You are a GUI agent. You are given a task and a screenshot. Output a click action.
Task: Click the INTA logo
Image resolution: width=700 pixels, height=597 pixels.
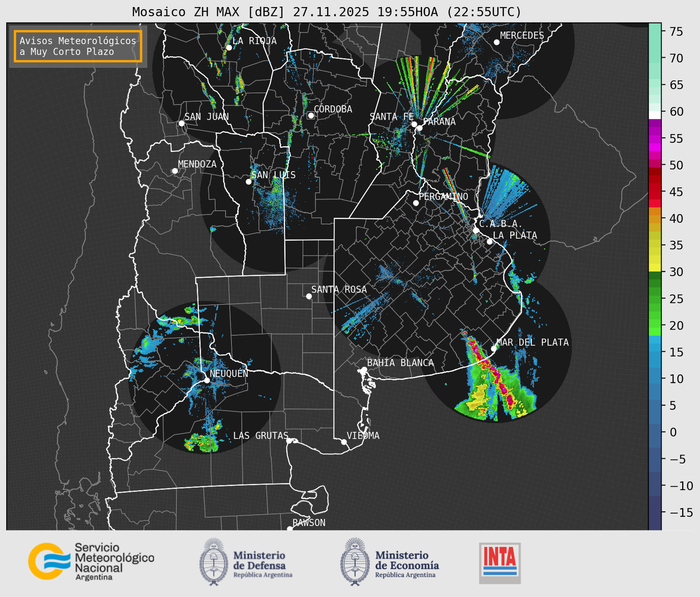coord(500,563)
